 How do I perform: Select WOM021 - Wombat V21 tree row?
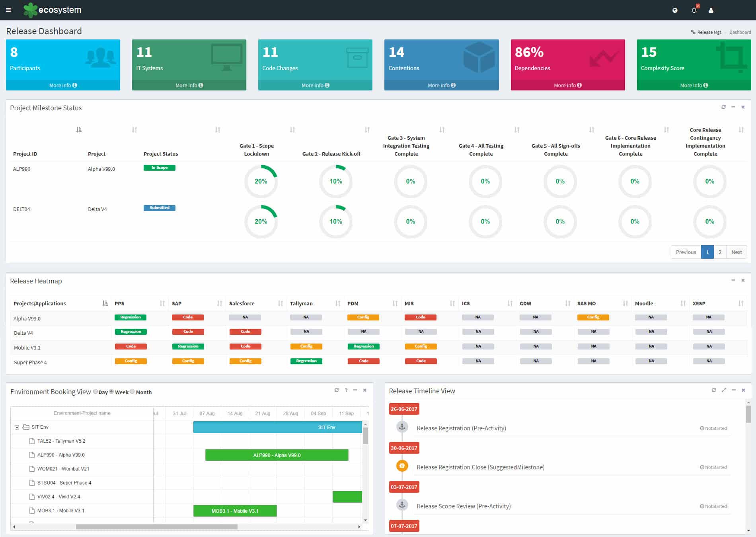coord(82,469)
